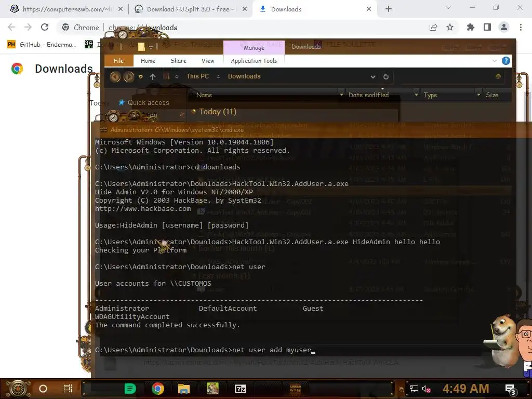The height and width of the screenshot is (399, 532).
Task: Open File Explorer from the taskbar
Action: tap(183, 389)
